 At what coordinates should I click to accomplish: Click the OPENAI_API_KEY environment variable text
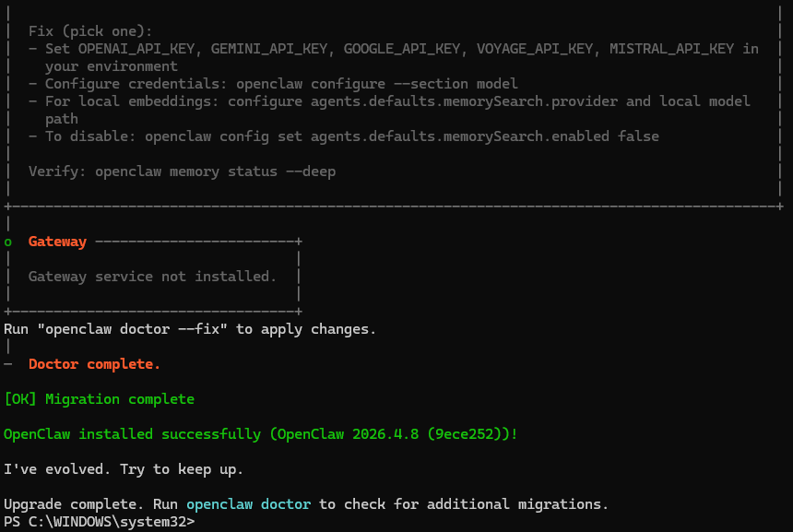pyautogui.click(x=136, y=49)
